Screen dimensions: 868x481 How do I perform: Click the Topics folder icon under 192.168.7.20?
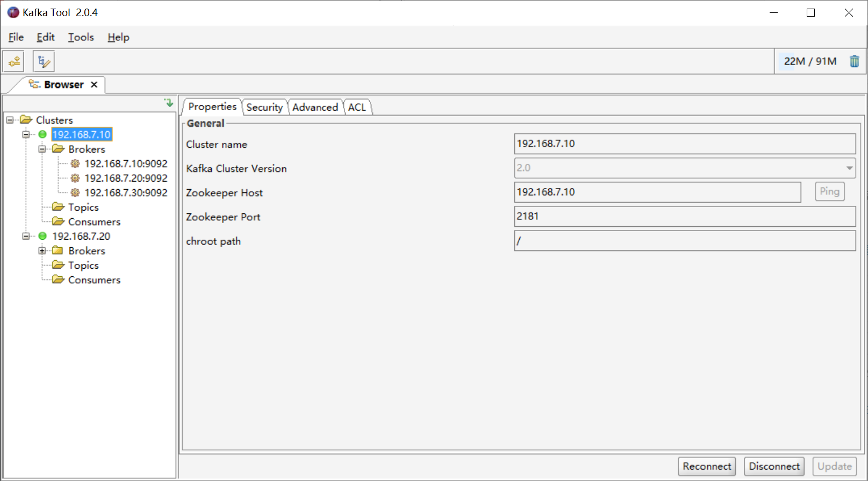click(x=58, y=265)
